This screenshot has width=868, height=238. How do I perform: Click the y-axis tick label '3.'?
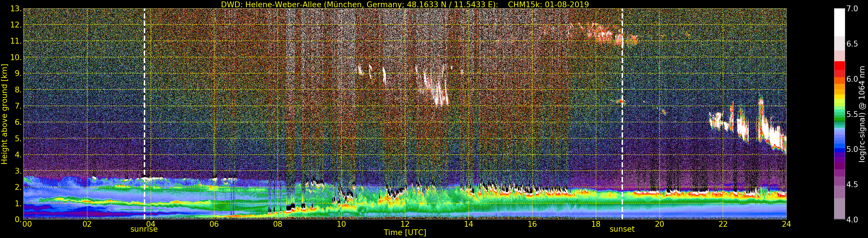coord(18,171)
